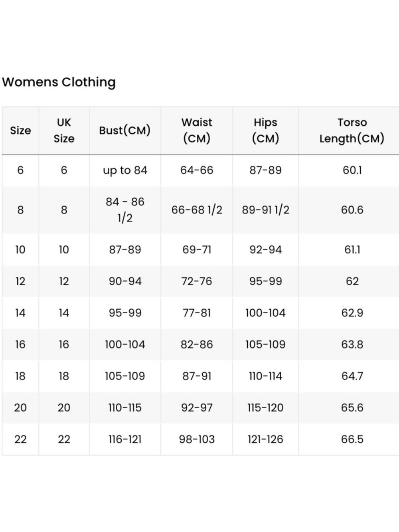Select the 100-104 bust cell for size 16
Viewport: 399px width, 532px height.
tap(125, 344)
